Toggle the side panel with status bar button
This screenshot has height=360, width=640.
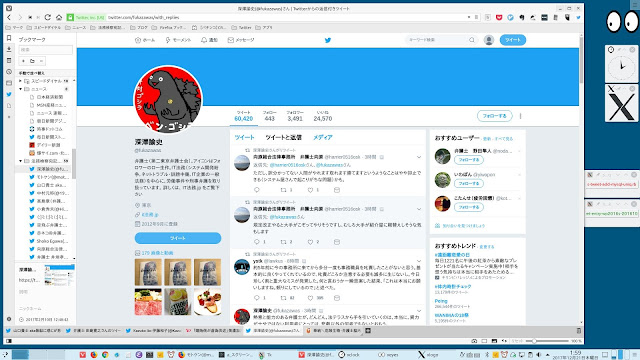click(x=9, y=341)
